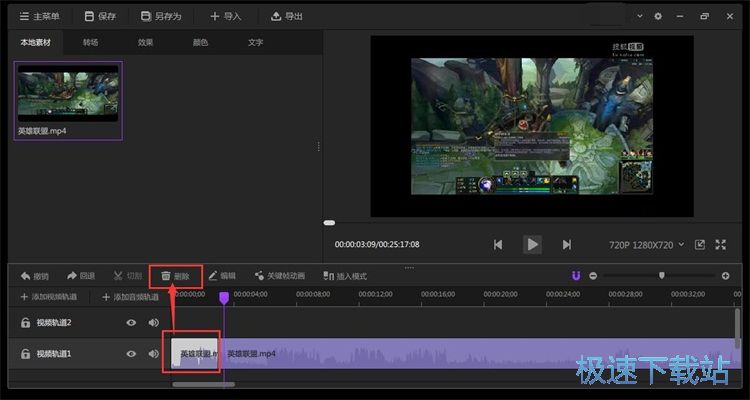Switch to the 颜色 color tab

click(200, 43)
